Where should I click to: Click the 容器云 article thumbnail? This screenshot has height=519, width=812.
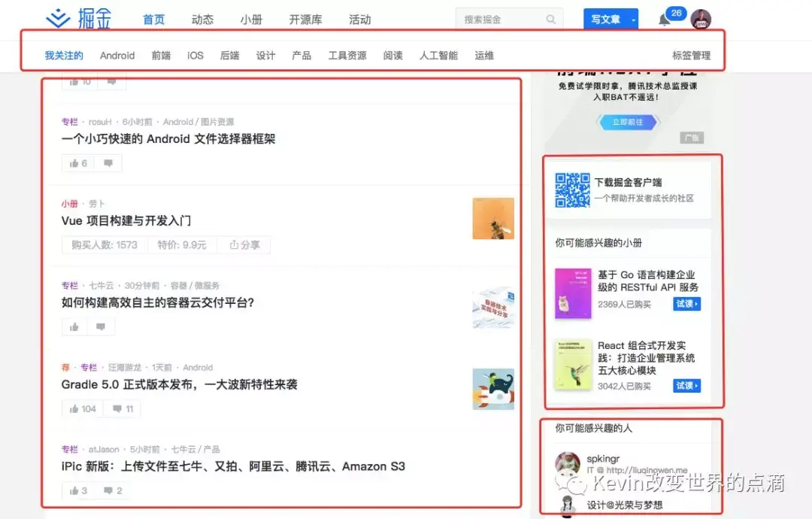[x=493, y=308]
